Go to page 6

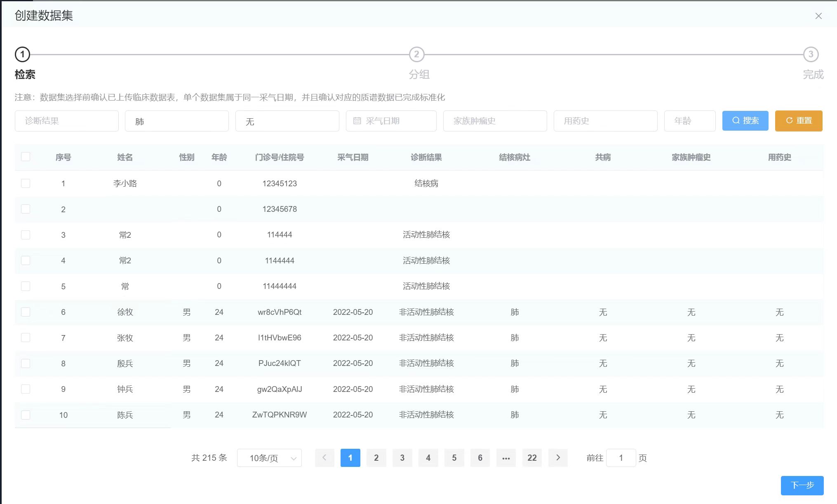(x=480, y=457)
